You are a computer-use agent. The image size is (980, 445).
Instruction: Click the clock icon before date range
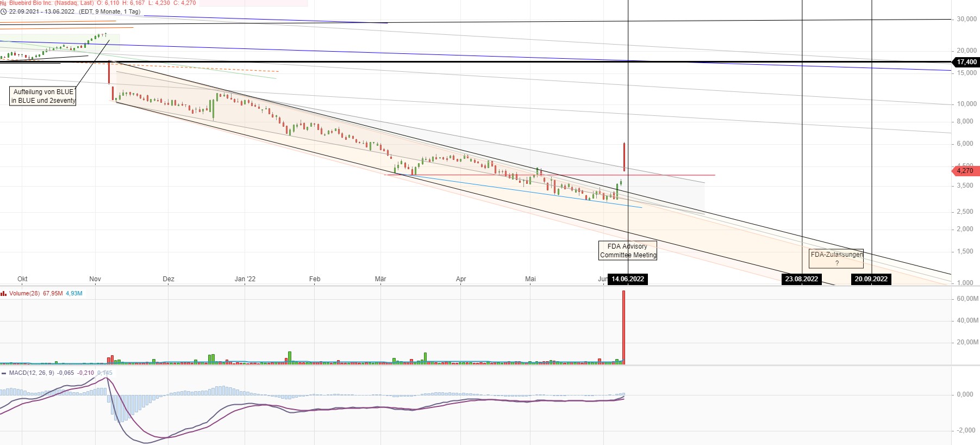[x=3, y=11]
